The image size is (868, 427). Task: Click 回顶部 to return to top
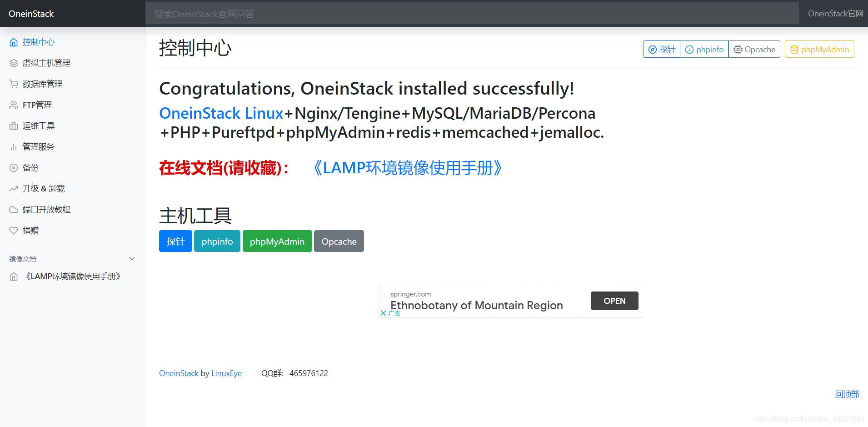point(847,394)
